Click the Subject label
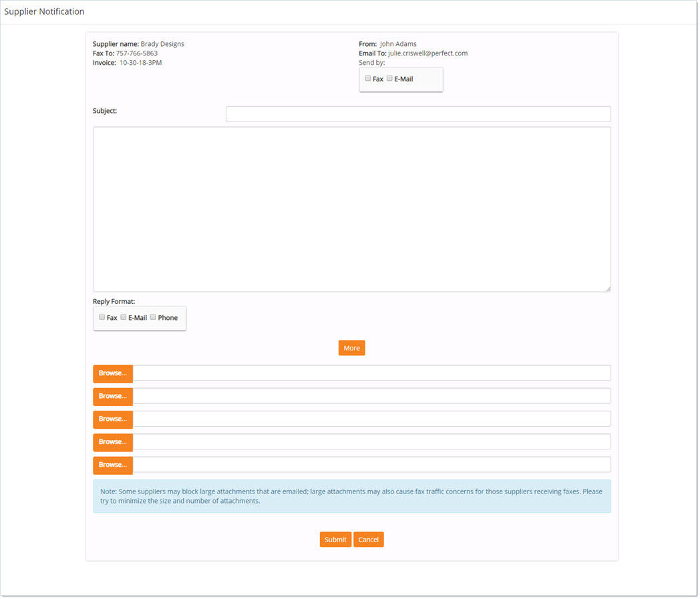The height and width of the screenshot is (599, 700). (105, 111)
